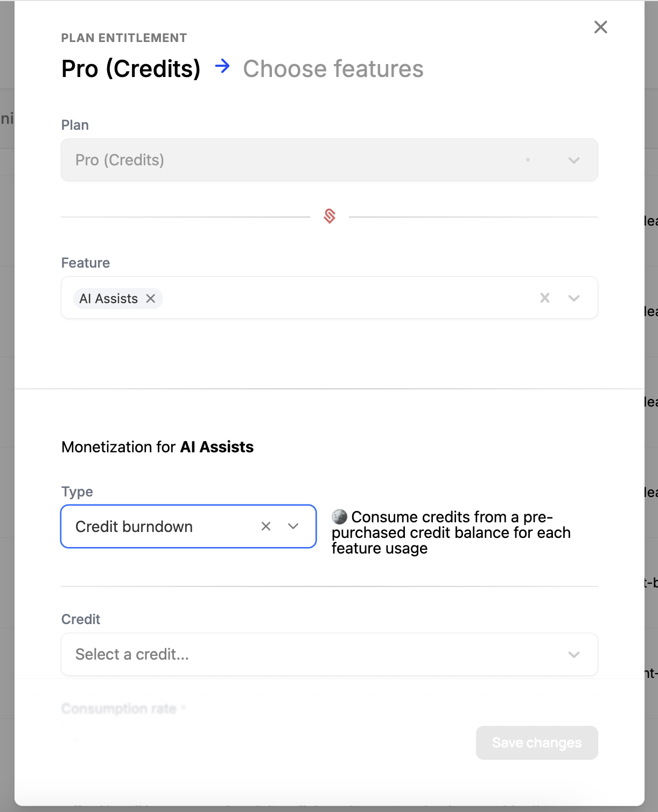
Task: Click the moon icon before the description
Action: 339,517
